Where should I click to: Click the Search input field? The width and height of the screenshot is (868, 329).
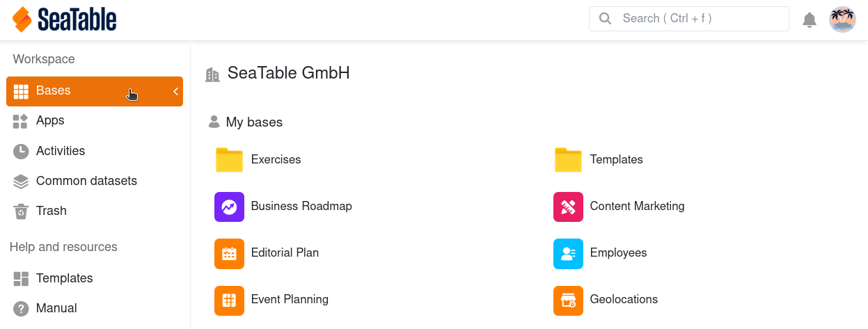(696, 19)
